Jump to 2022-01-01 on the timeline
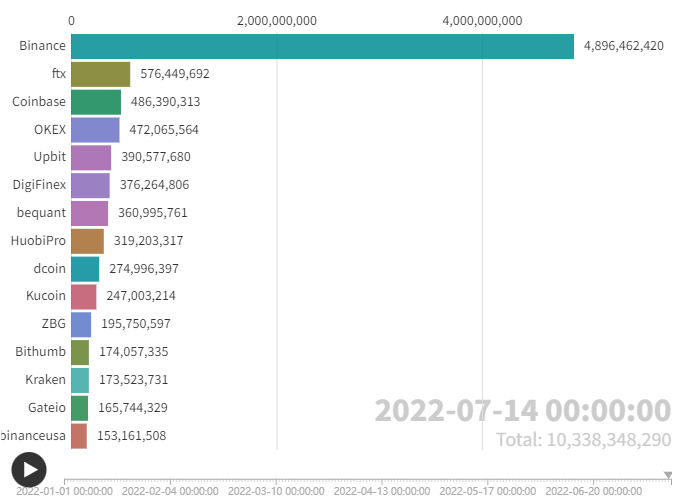Viewport: 683px width, 501px height. click(x=64, y=491)
